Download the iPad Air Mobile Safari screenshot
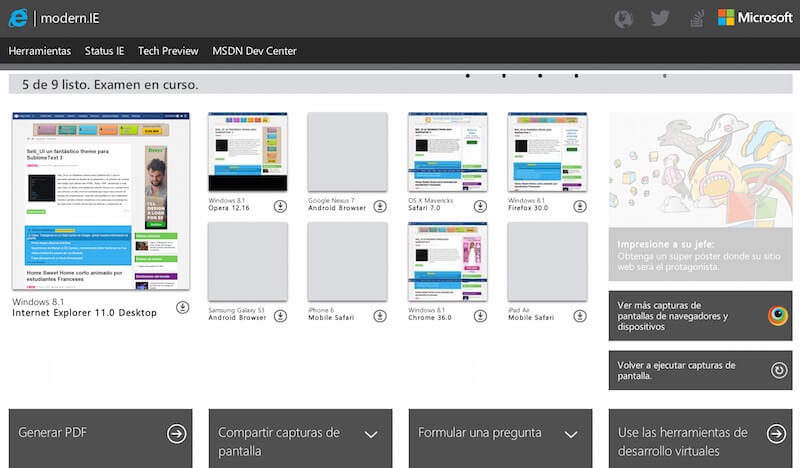The image size is (800, 468). [x=580, y=316]
